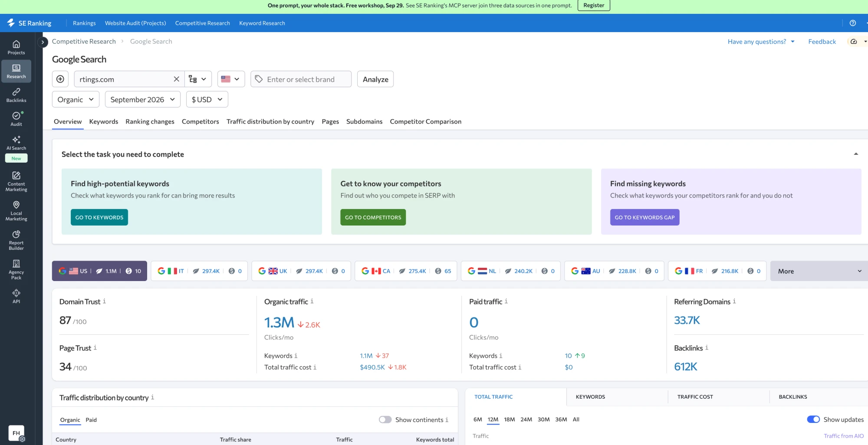Expand the sidebar with arrow button
Image resolution: width=868 pixels, height=445 pixels.
(x=43, y=42)
